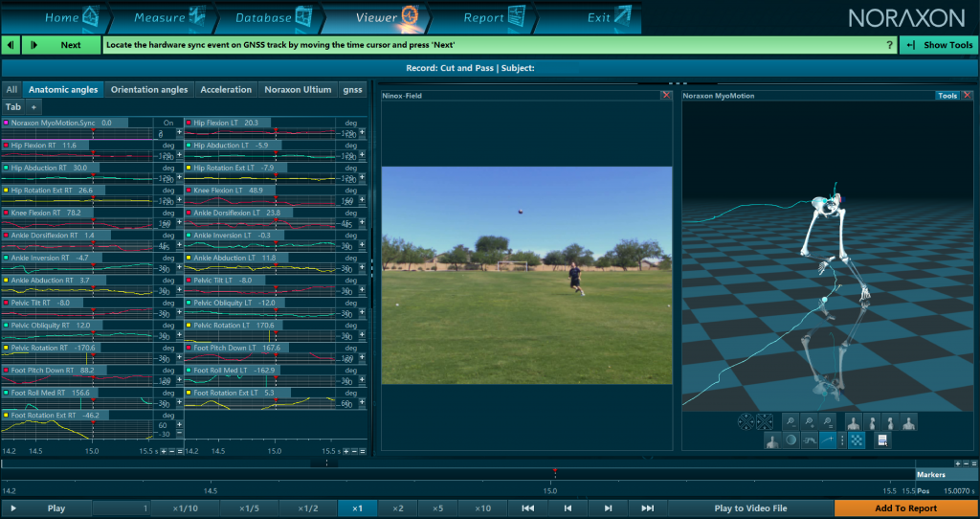Expand Knee Flexion LT channel with plus
Viewport: 980px width, 519px height.
click(363, 199)
